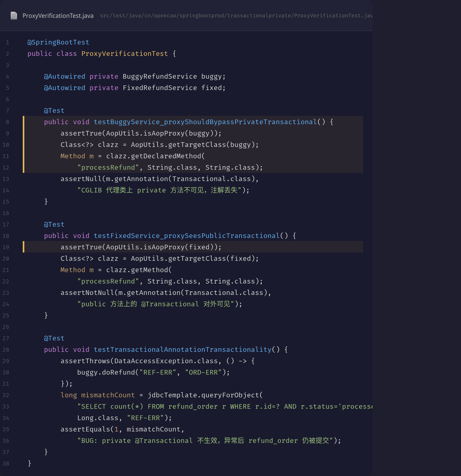Select class name ProxyVerificationTest on line 2
Image resolution: width=461 pixels, height=476 pixels.
tap(124, 54)
